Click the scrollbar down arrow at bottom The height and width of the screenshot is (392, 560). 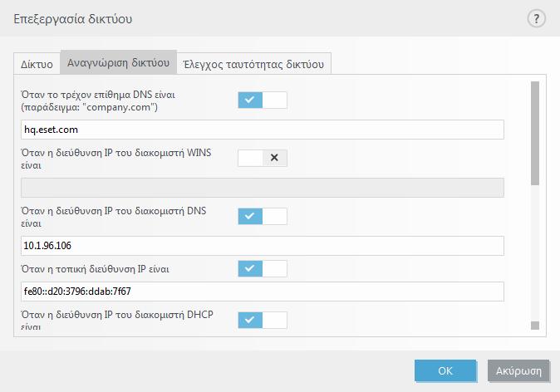(534, 326)
